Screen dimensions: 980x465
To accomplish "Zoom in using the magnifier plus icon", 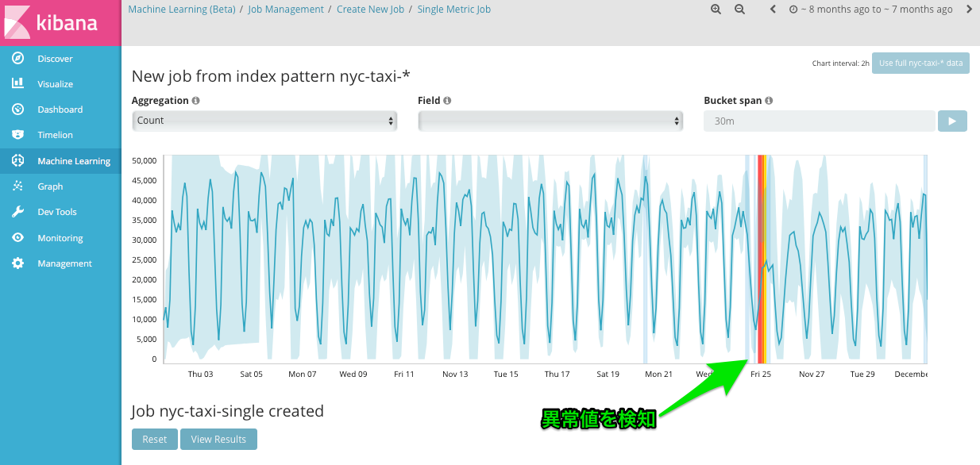I will [716, 9].
